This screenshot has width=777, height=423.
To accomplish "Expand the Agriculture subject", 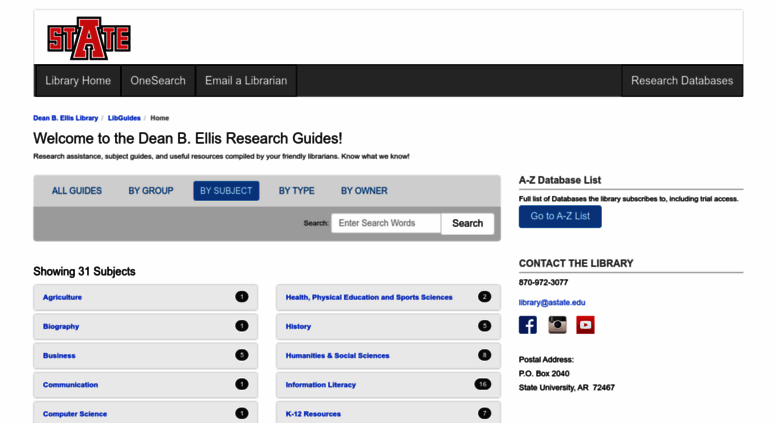I will pyautogui.click(x=145, y=297).
